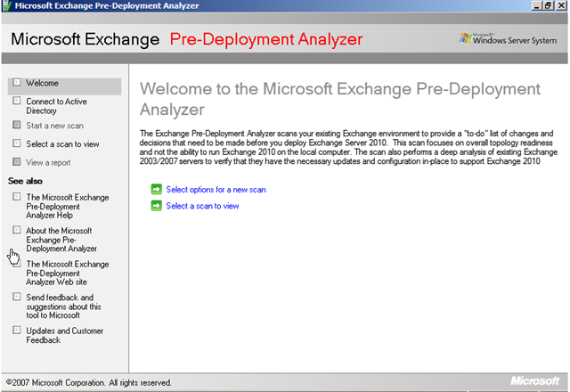Click the green arrow beside Select a scan to view

click(x=157, y=206)
